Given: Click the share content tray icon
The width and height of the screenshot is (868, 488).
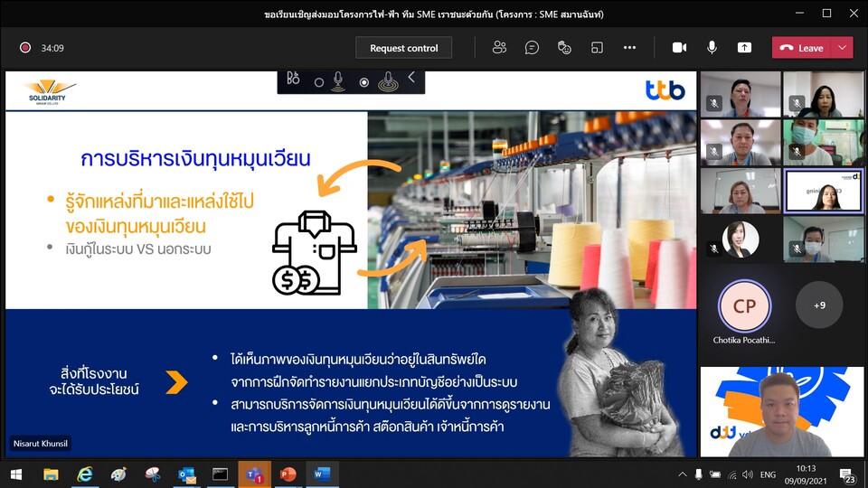Looking at the screenshot, I should coord(744,48).
